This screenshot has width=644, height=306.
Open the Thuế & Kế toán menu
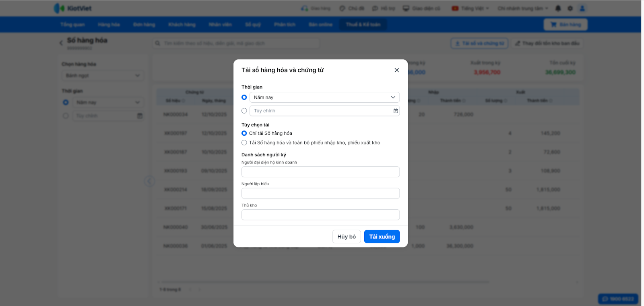click(363, 25)
